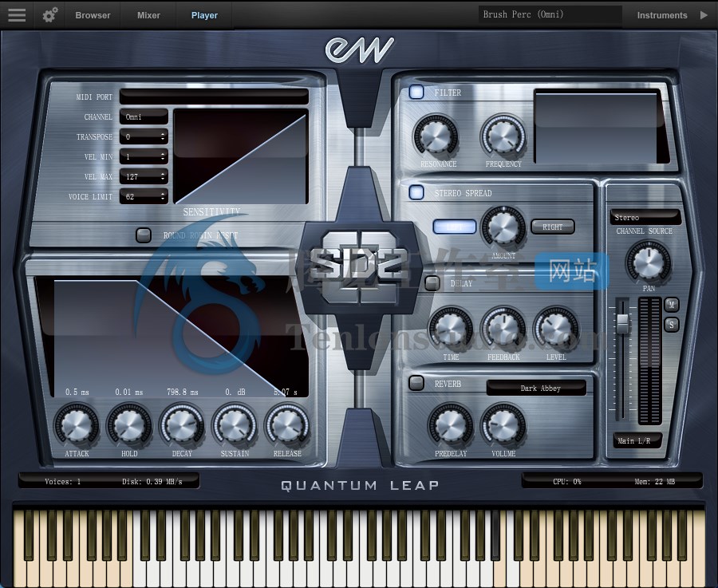Click the delay Feedback knob

pos(503,329)
